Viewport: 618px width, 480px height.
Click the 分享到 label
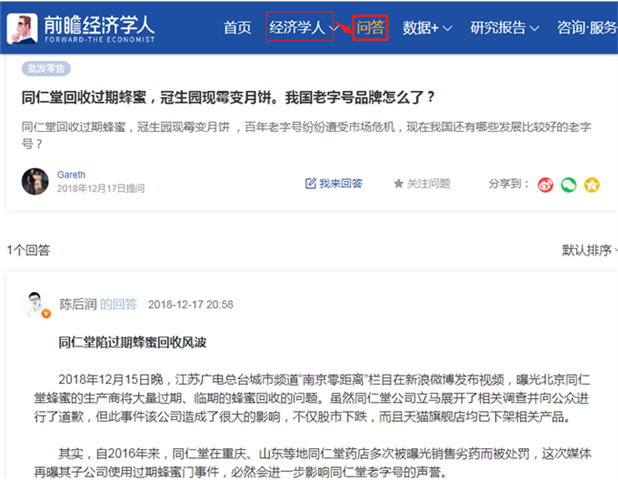tap(508, 184)
